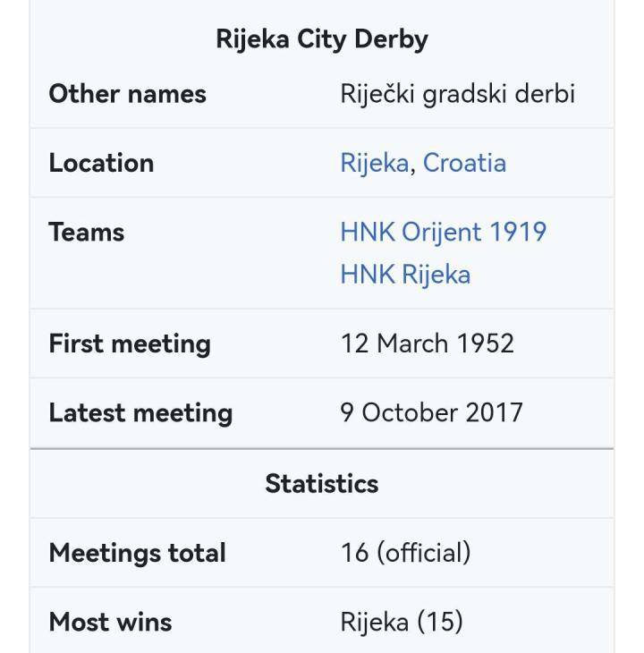Click the divider line above Statistics

(322, 449)
